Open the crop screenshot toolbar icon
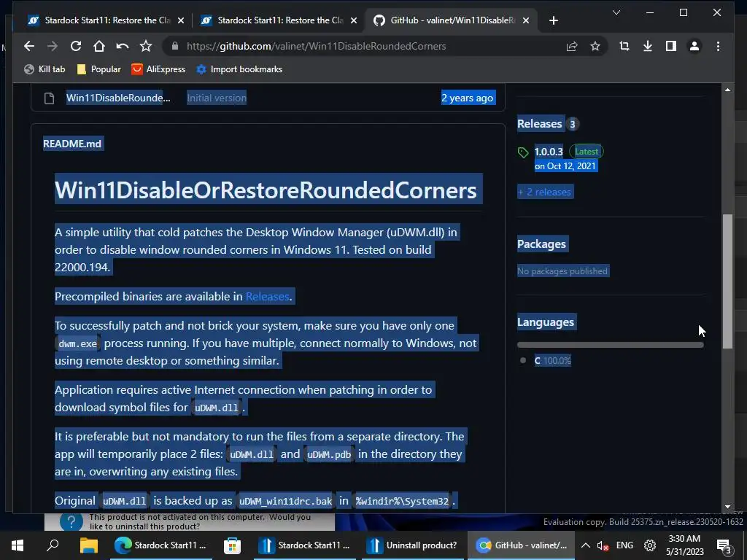The height and width of the screenshot is (560, 747). point(624,46)
